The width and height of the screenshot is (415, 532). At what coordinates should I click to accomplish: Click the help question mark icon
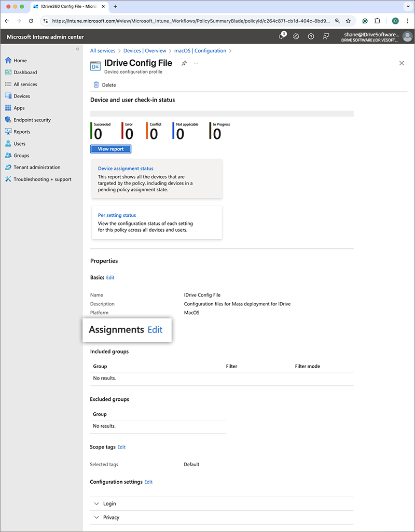(311, 36)
